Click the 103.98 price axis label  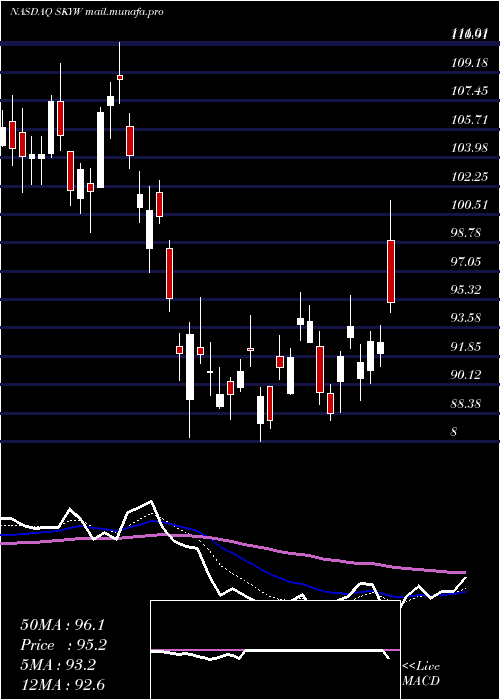point(469,148)
